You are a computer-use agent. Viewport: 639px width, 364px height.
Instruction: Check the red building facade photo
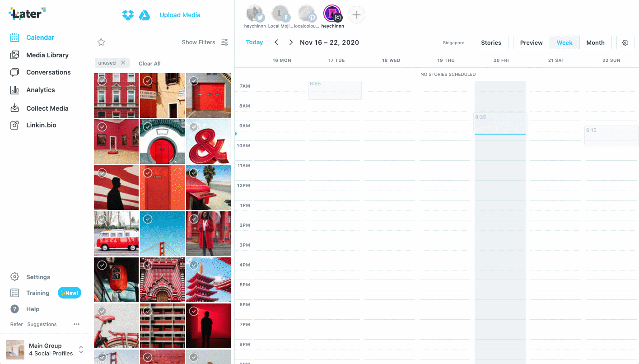click(102, 81)
